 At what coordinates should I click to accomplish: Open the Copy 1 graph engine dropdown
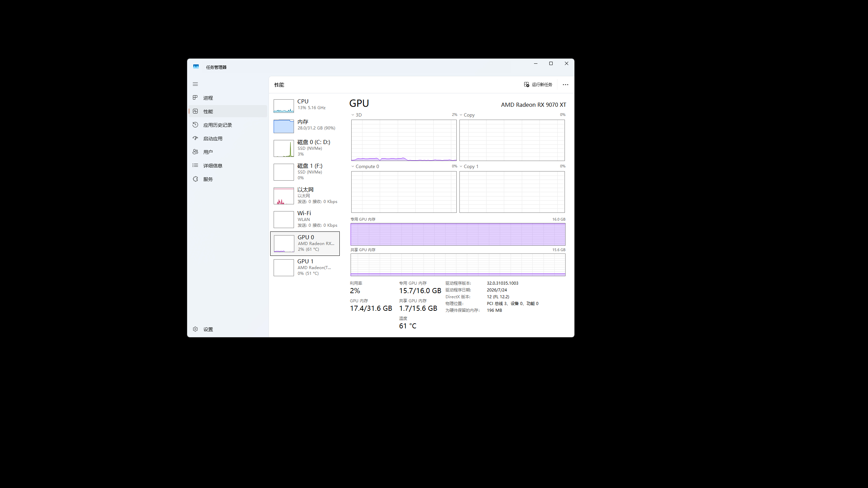[x=461, y=166]
